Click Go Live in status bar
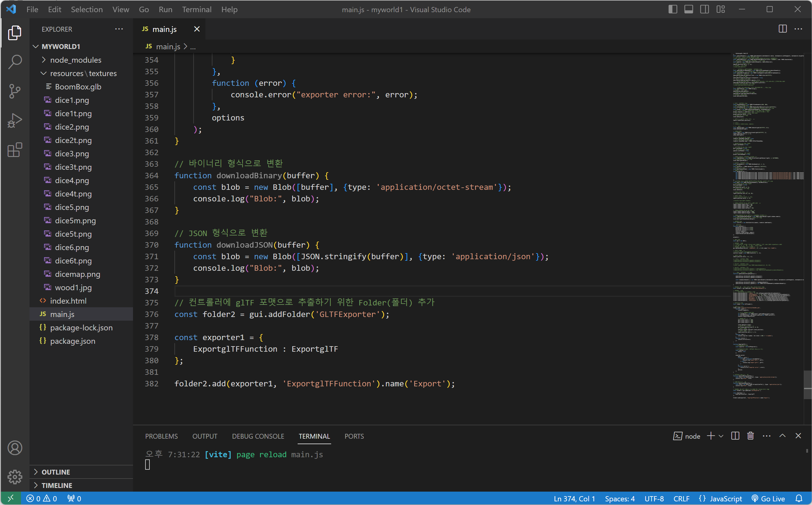Screen dimensions: 812x505 tap(768, 499)
